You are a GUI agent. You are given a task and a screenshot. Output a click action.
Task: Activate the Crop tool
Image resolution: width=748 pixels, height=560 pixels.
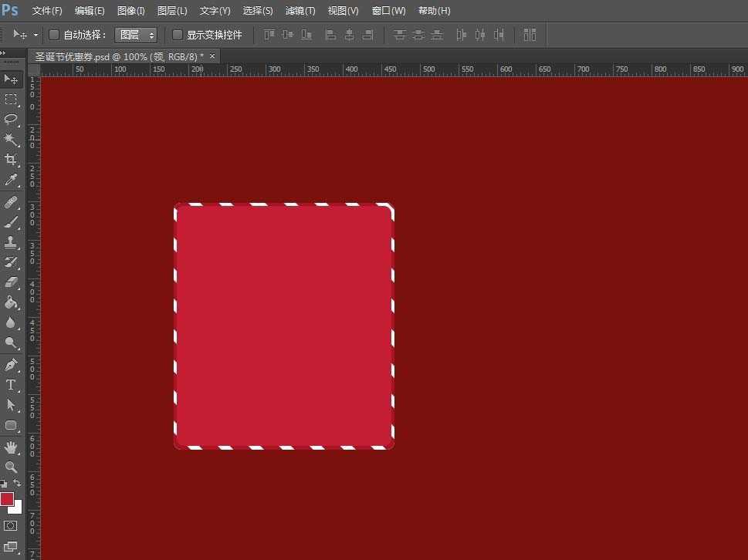[x=11, y=160]
